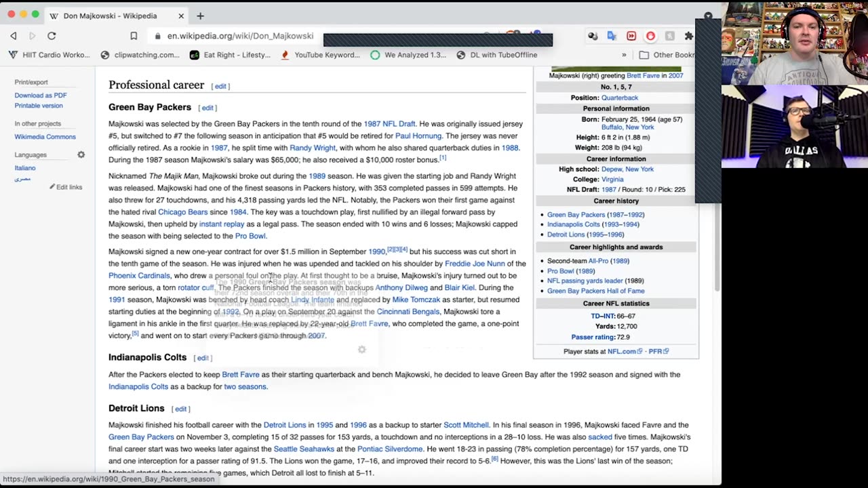Click the address bar URL
The height and width of the screenshot is (488, 868).
tap(240, 36)
